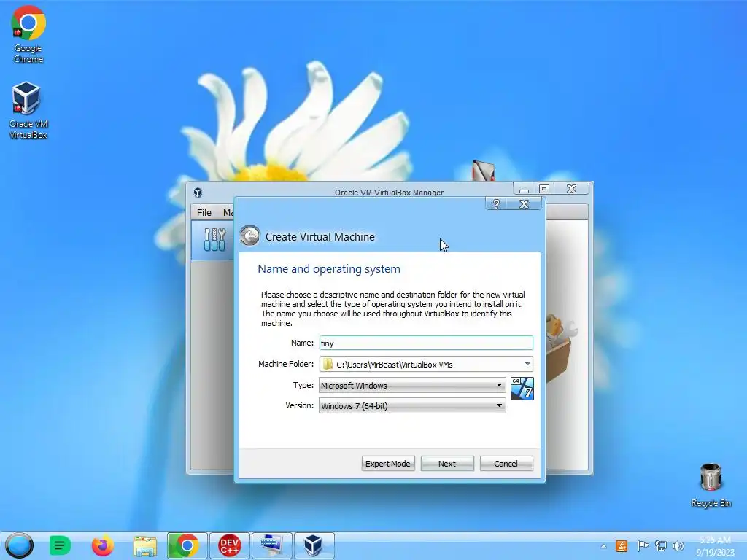Launch Firefox from the taskbar
Viewport: 747px width, 560px height.
pos(103,545)
